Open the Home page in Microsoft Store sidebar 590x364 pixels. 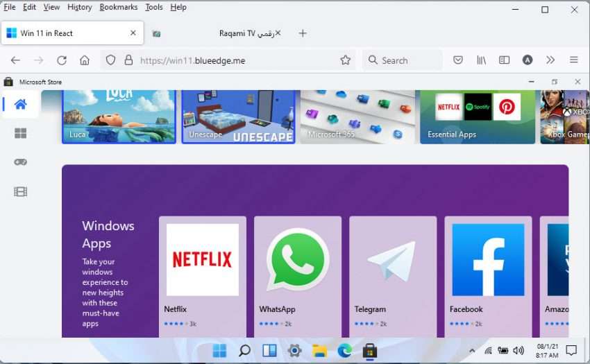pos(20,104)
